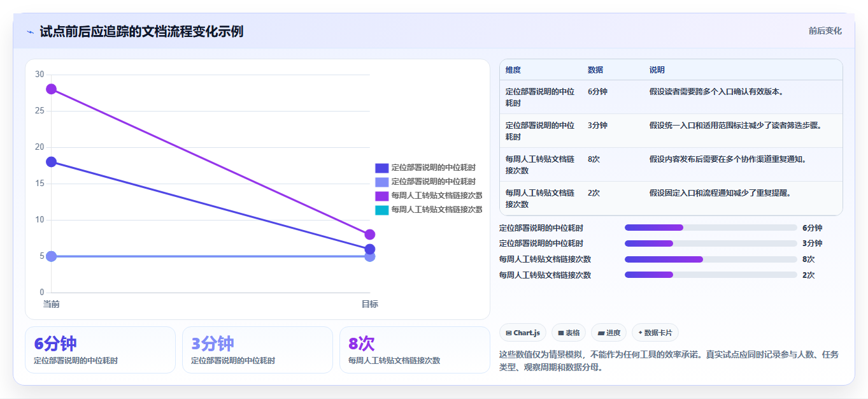Click the 6分钟 cell in the table
868x399 pixels.
597,92
